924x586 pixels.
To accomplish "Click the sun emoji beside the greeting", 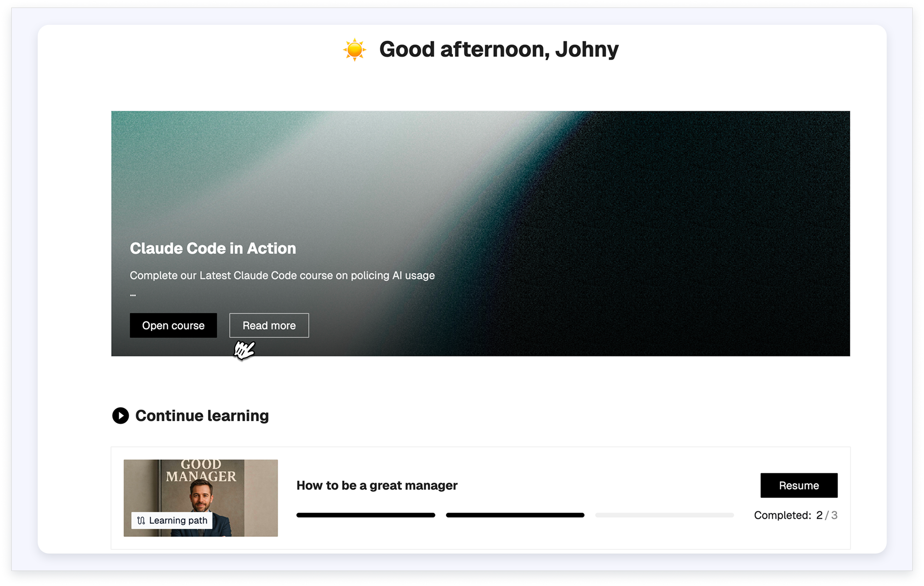I will pyautogui.click(x=354, y=49).
